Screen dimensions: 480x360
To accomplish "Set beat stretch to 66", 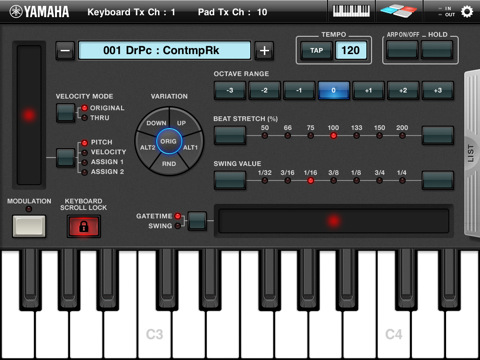I will [288, 135].
